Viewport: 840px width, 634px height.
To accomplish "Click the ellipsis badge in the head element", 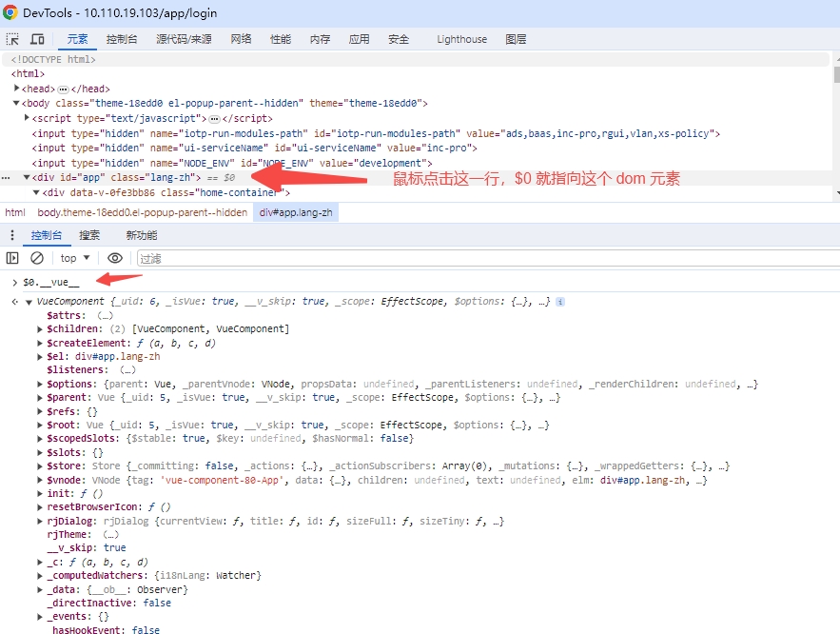I will (63, 89).
